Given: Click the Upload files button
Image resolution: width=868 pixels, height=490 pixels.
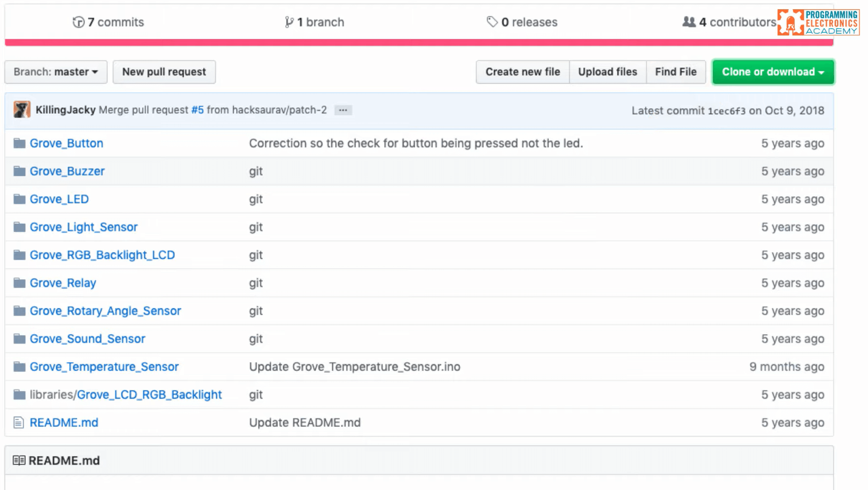Looking at the screenshot, I should (x=607, y=71).
